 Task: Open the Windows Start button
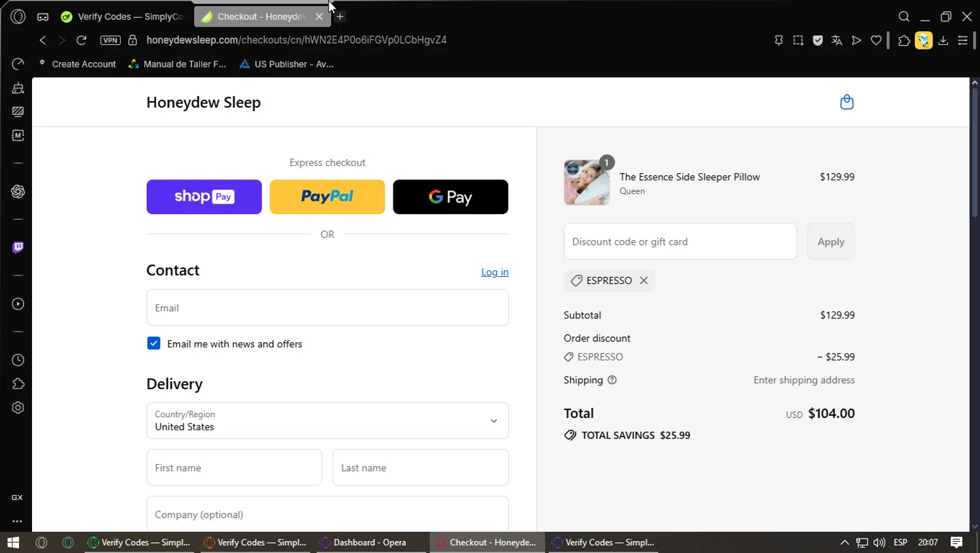pos(13,543)
